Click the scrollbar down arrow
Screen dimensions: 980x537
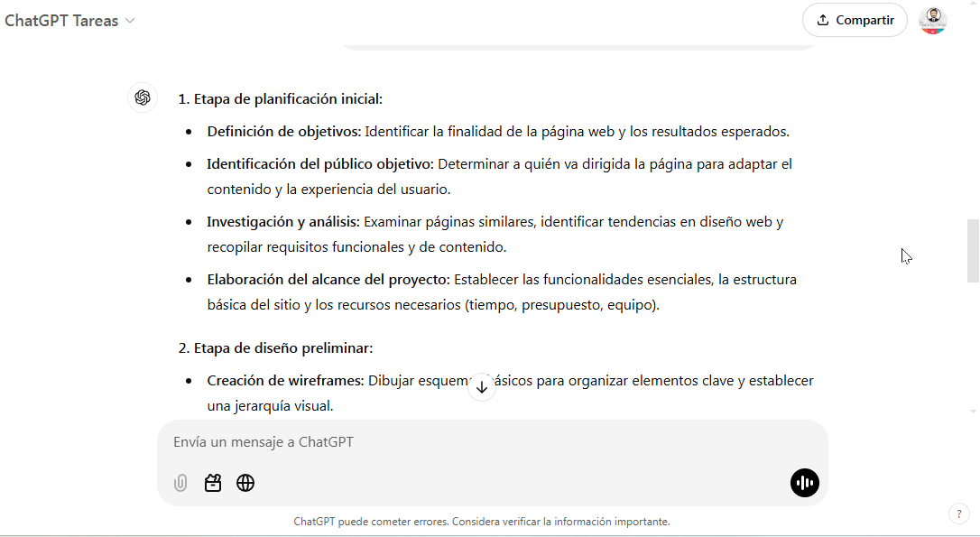(972, 411)
